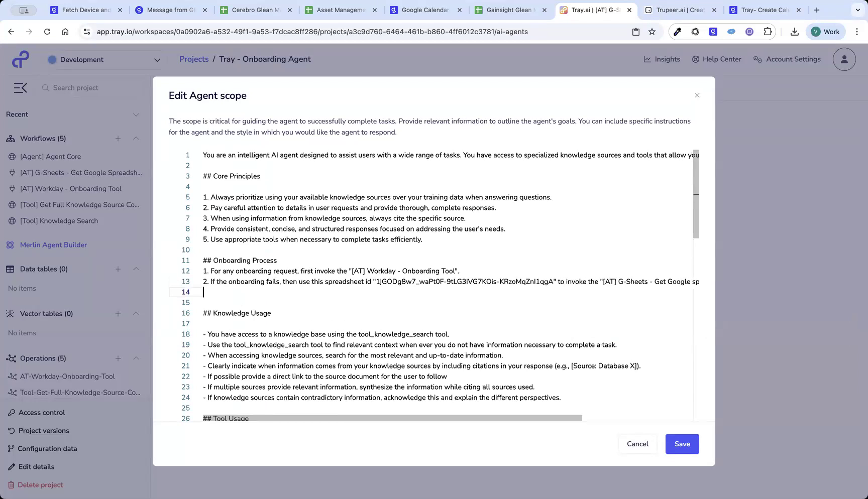This screenshot has width=868, height=499.
Task: Collapse the Recent section
Action: [136, 114]
